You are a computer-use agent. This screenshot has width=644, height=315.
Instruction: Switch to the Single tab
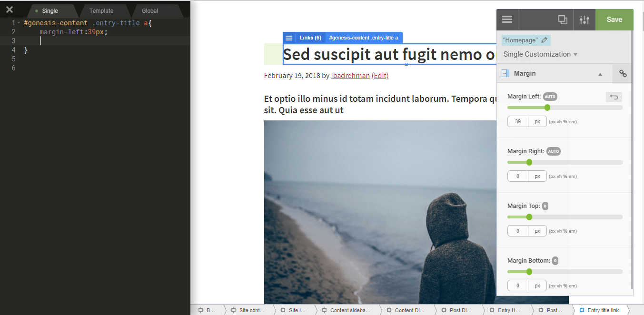[50, 10]
